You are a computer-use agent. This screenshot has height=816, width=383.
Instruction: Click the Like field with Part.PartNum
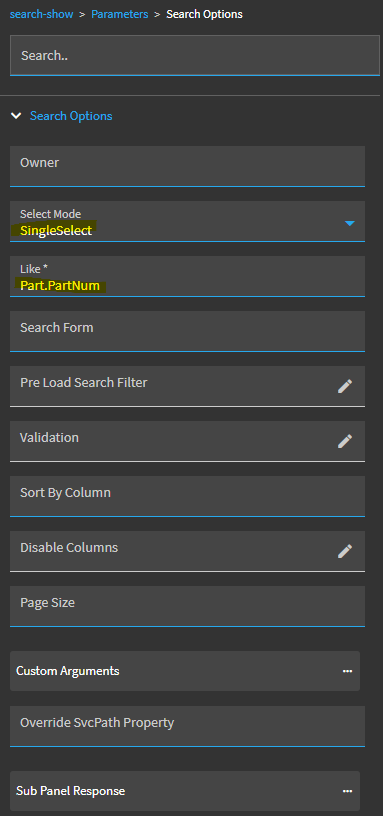tap(187, 276)
